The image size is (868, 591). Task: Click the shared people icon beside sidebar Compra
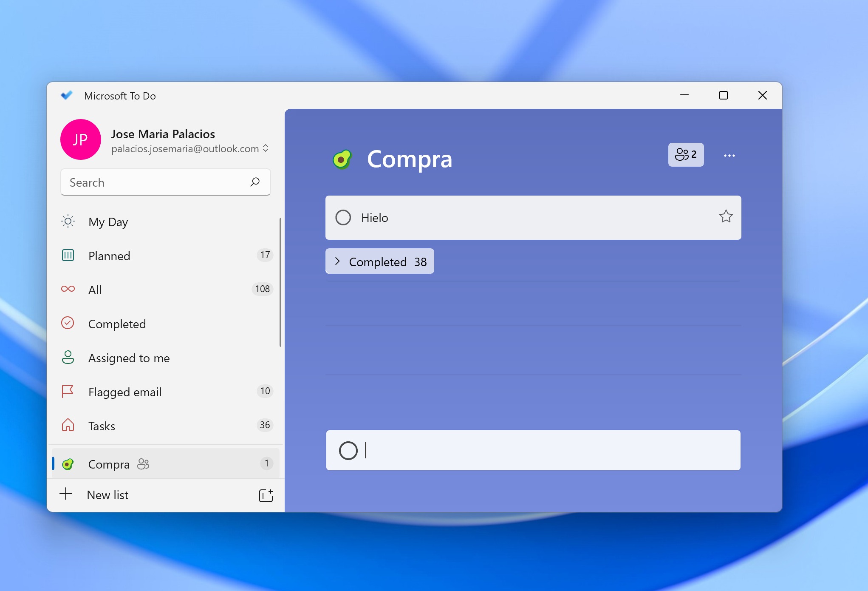[x=144, y=464]
